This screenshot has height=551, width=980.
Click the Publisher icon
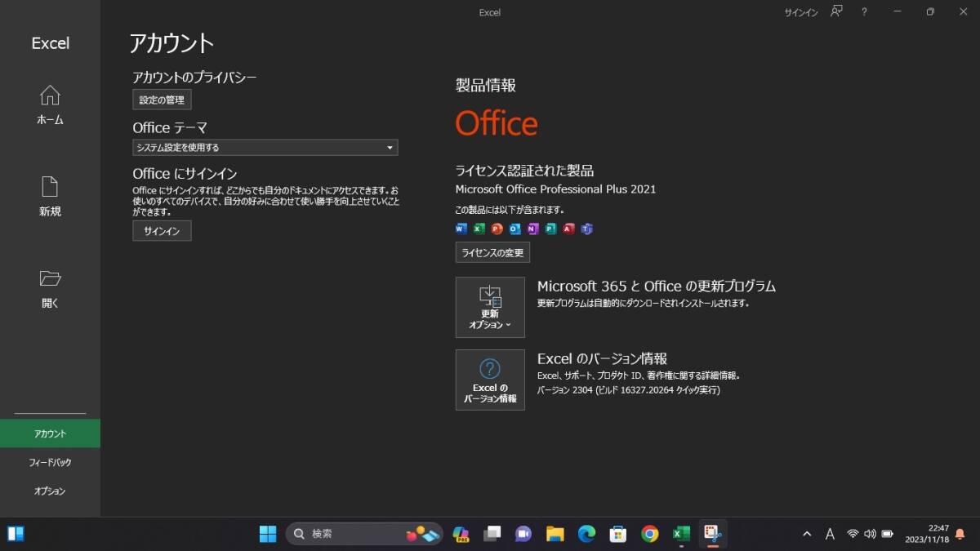550,229
